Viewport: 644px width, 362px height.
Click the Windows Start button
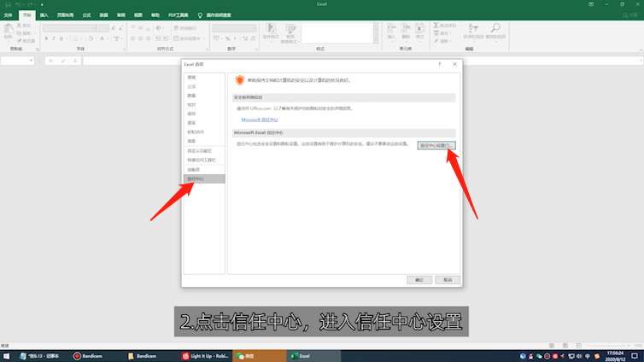pyautogui.click(x=7, y=355)
